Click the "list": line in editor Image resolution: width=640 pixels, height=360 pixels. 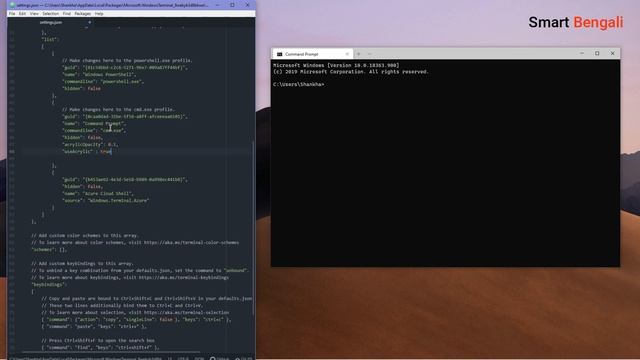click(x=50, y=40)
